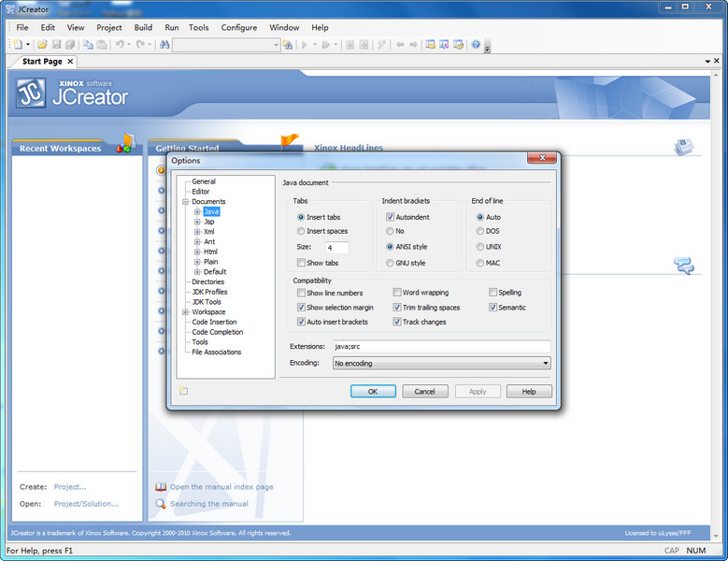728x561 pixels.
Task: Click the Find binoculars icon
Action: pyautogui.click(x=164, y=45)
